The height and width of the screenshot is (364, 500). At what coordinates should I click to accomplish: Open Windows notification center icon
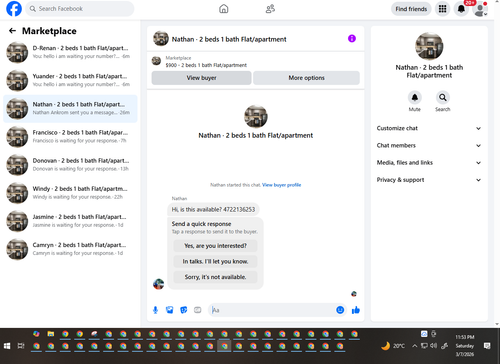click(x=487, y=346)
